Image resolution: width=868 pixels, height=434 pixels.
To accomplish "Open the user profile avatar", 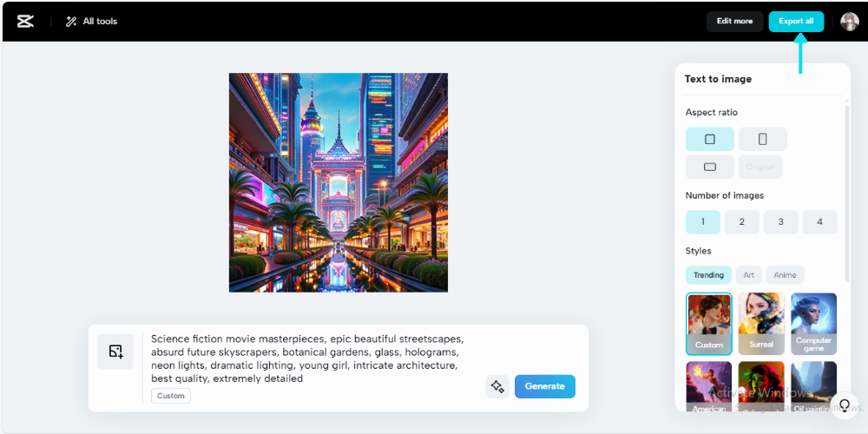I will click(850, 22).
